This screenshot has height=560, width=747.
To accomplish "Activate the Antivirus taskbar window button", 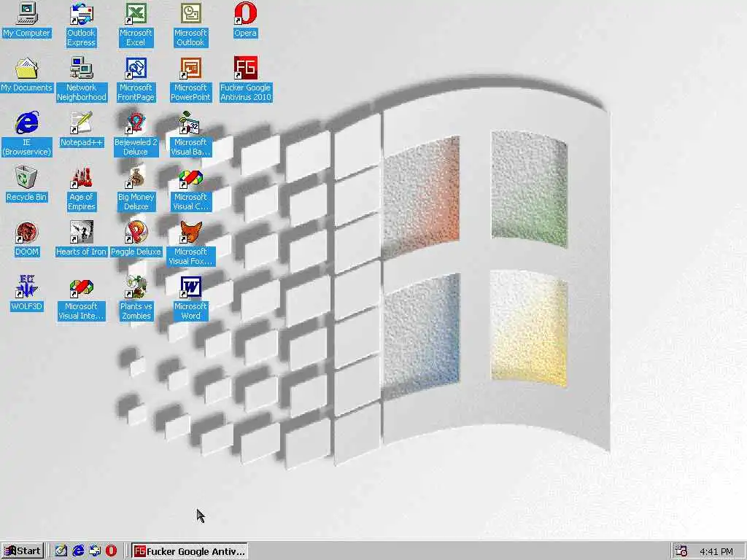I will (190, 551).
